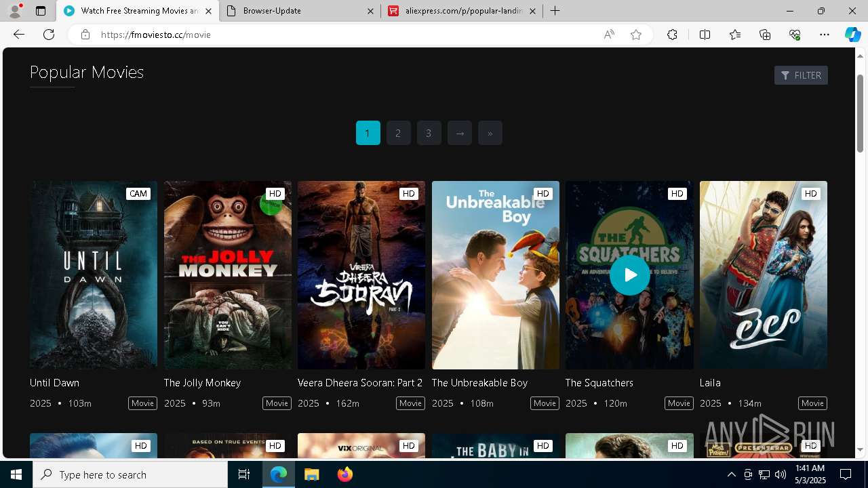Open the Split screen icon
This screenshot has width=868, height=488.
(x=705, y=35)
